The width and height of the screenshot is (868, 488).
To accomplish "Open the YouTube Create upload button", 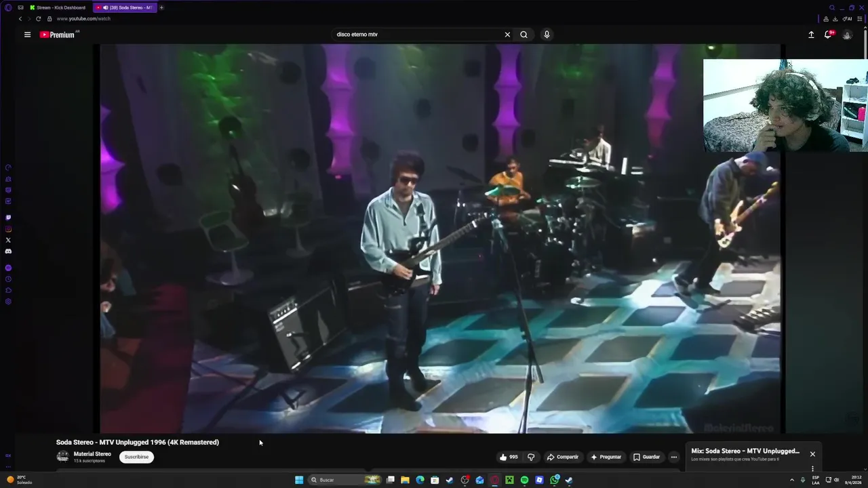I will coord(811,35).
